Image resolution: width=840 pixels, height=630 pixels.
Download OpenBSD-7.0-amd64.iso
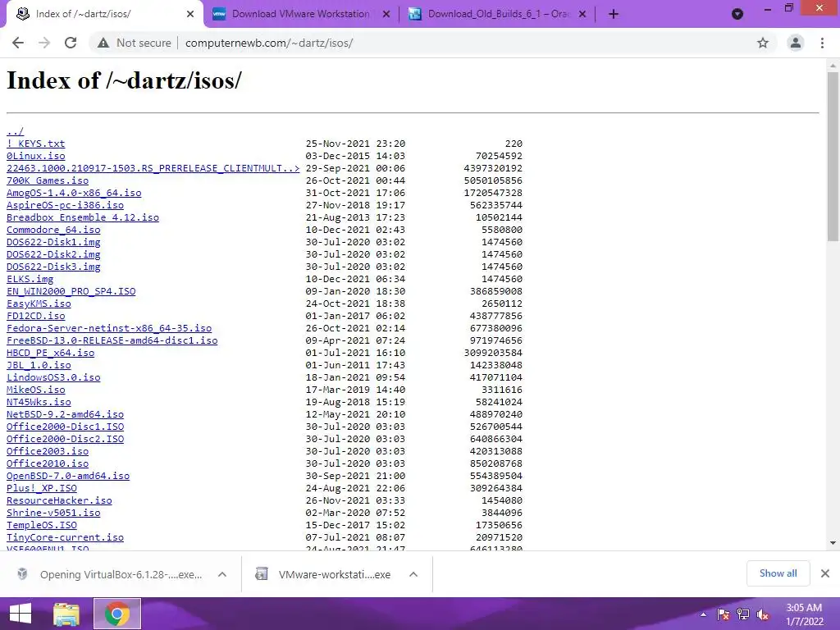(x=68, y=477)
